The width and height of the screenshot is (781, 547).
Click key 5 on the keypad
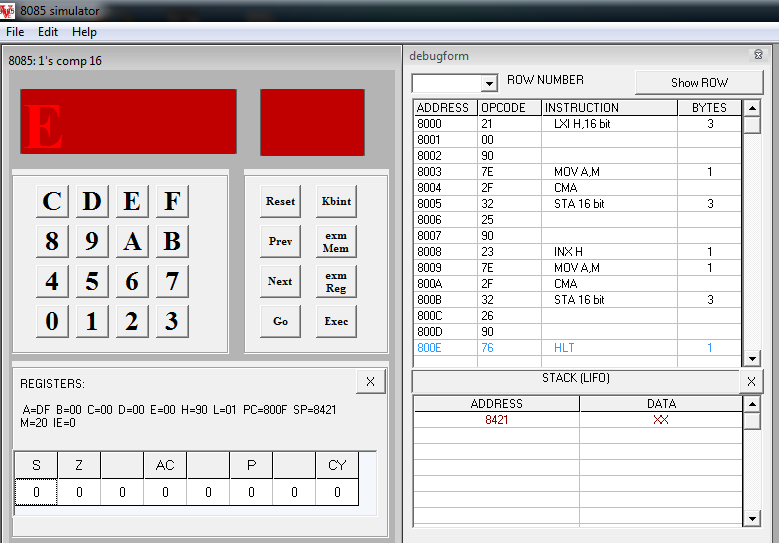92,281
